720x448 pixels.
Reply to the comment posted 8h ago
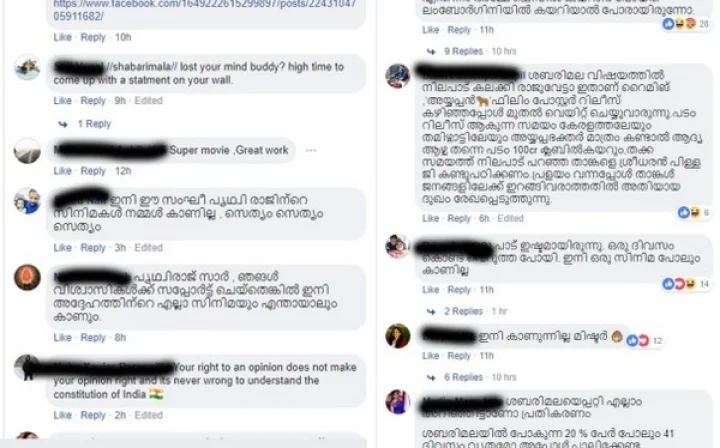[x=93, y=337]
